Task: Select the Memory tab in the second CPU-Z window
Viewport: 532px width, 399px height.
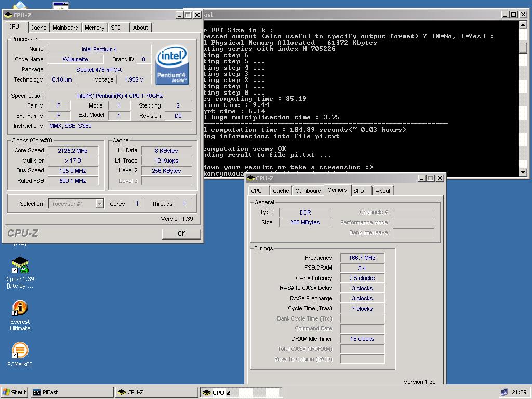Action: 337,190
